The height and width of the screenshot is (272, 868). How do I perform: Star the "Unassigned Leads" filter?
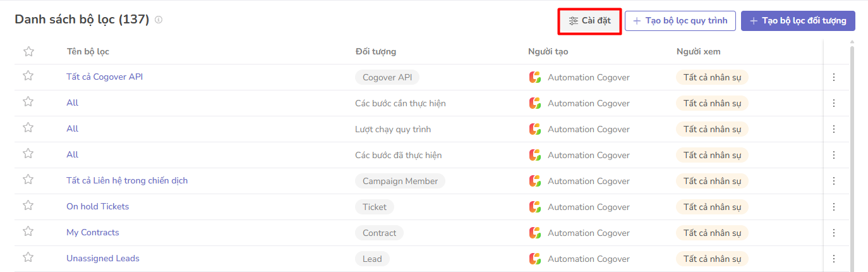click(x=28, y=257)
